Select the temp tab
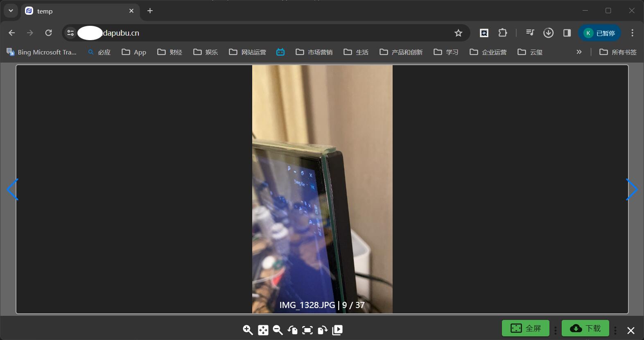Screen dimensions: 644x340 point(80,11)
